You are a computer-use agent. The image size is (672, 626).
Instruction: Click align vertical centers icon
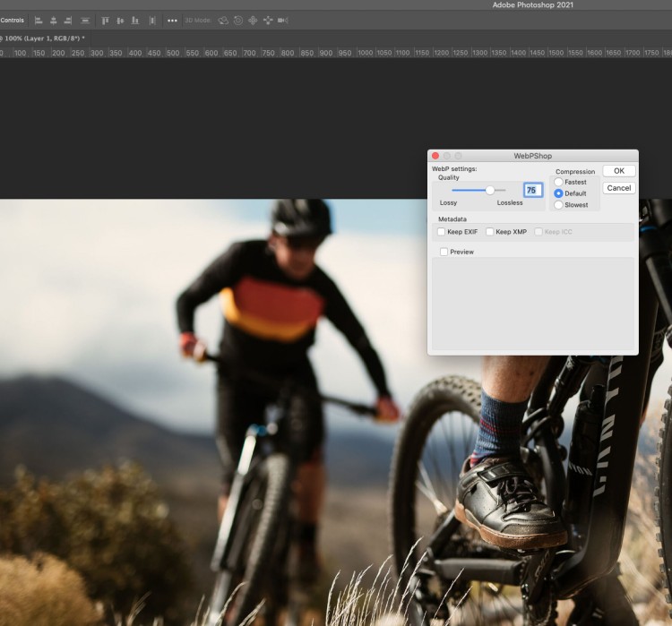120,20
